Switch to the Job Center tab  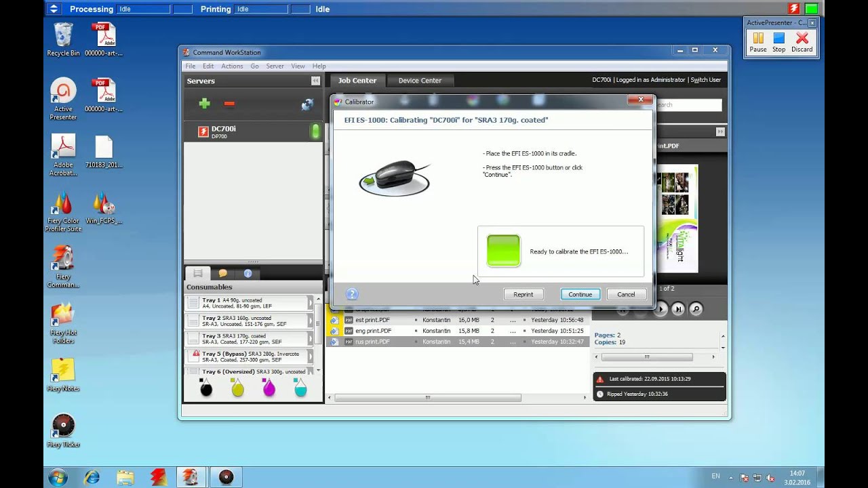click(x=357, y=80)
